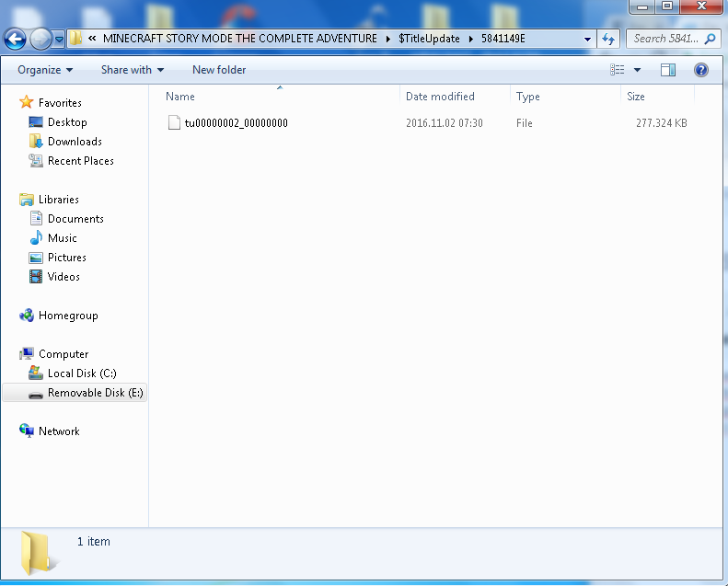This screenshot has height=586, width=728.
Task: Select the tu00000002_00000000 file icon
Action: [174, 123]
